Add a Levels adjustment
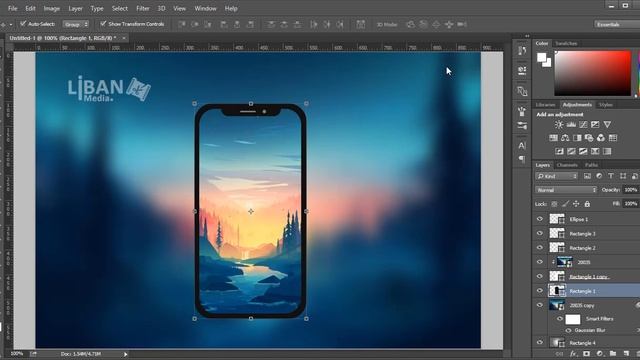 (x=571, y=124)
